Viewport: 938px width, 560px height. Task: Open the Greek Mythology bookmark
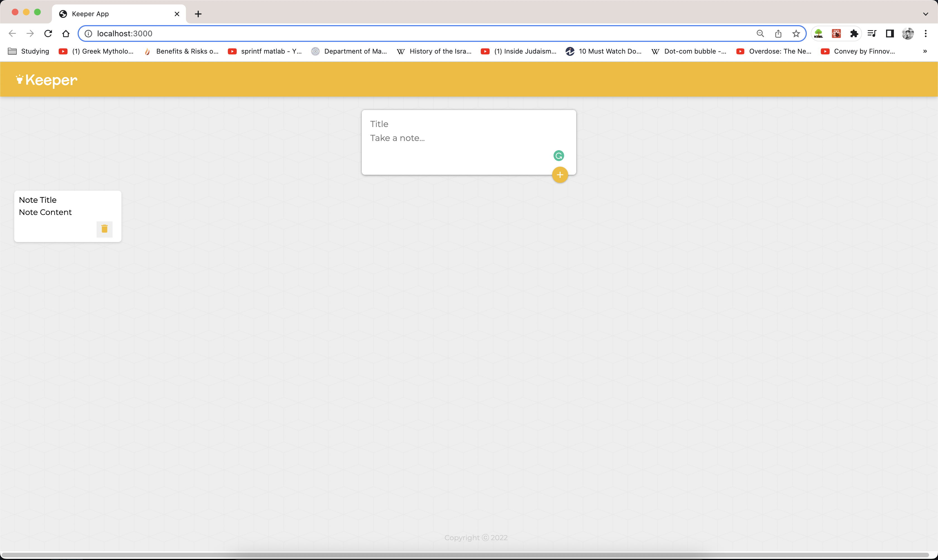(x=96, y=51)
